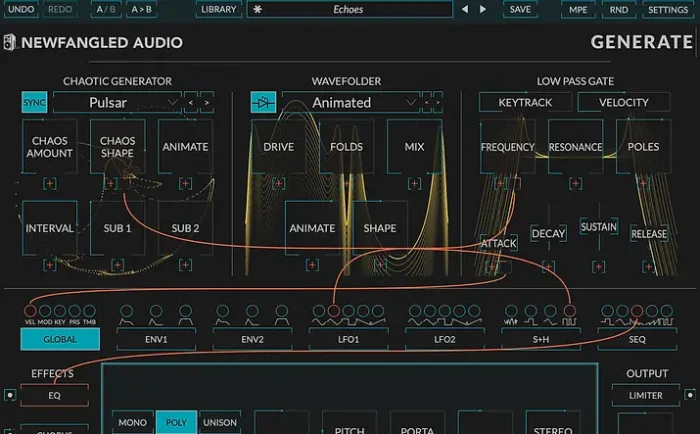Screen dimensions: 700x434
Task: Click plus icon under Drive knob
Action: coord(278,182)
